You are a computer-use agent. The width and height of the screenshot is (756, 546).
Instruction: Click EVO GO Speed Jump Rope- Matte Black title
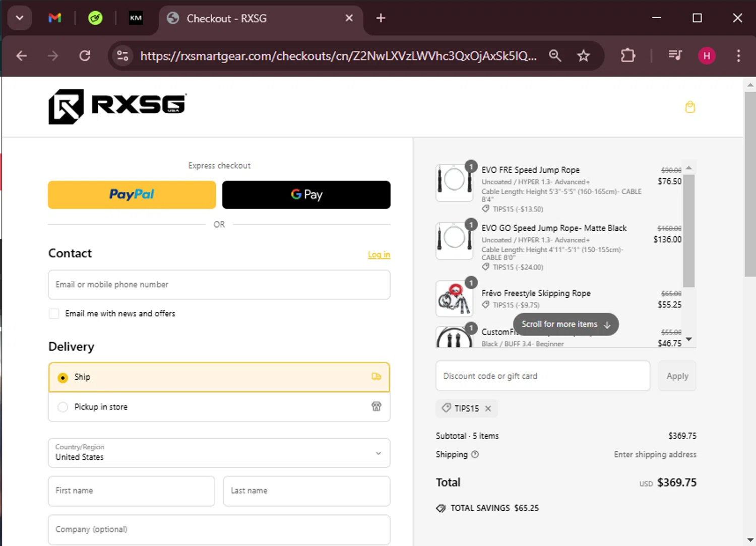point(554,228)
